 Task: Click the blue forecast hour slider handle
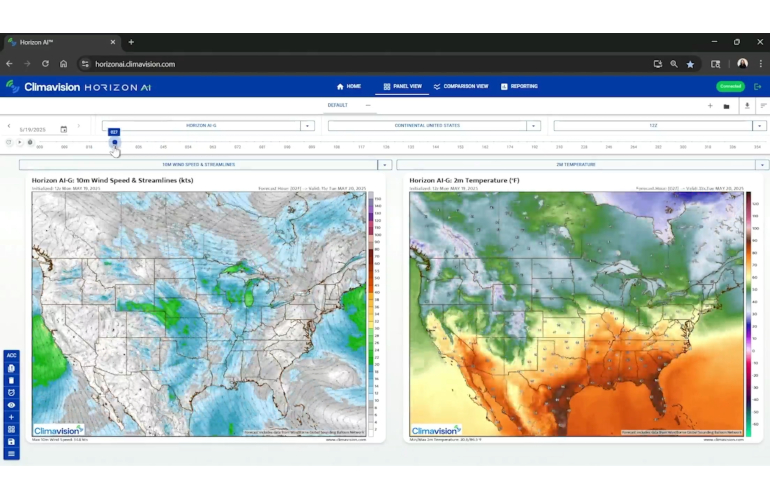pyautogui.click(x=114, y=142)
